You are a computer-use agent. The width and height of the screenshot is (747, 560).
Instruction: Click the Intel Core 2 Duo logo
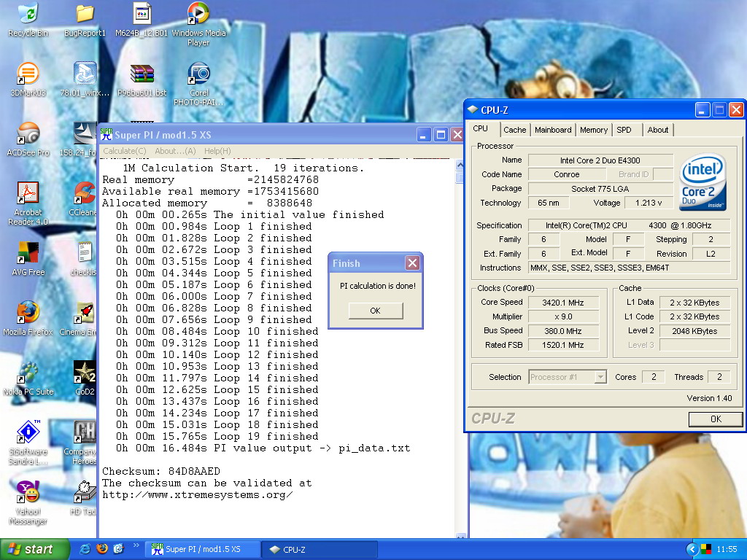pyautogui.click(x=703, y=182)
